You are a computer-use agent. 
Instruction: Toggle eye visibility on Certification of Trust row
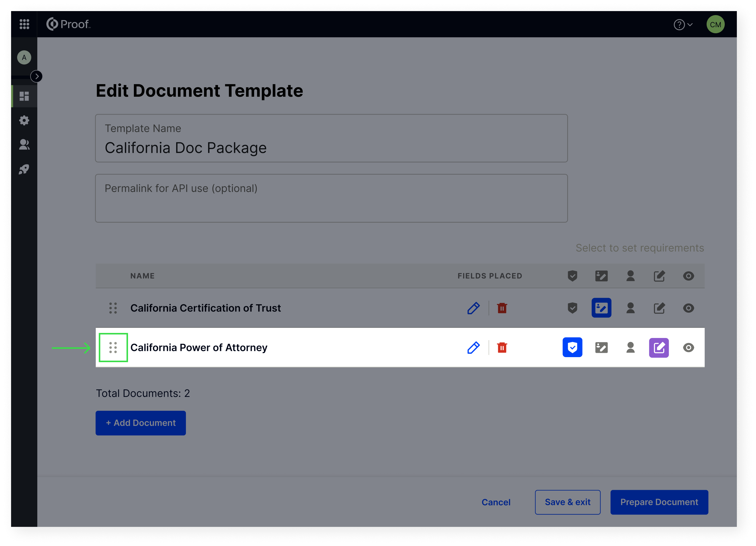[x=688, y=308]
